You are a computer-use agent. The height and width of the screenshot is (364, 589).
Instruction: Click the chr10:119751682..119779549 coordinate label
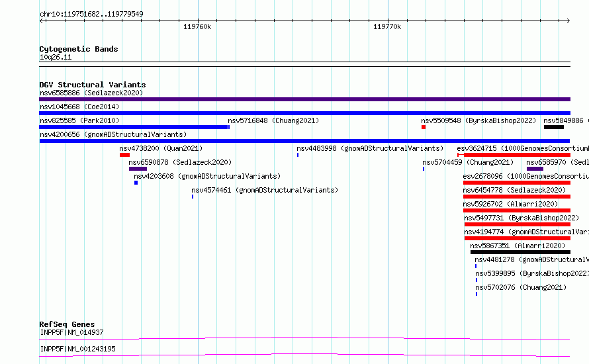(91, 15)
